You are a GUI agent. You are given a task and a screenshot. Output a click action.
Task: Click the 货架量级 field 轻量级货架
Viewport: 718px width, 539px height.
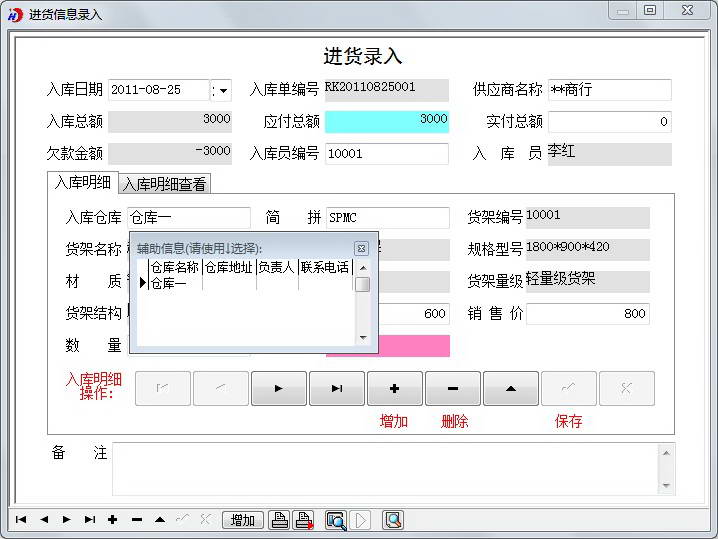[x=588, y=281]
